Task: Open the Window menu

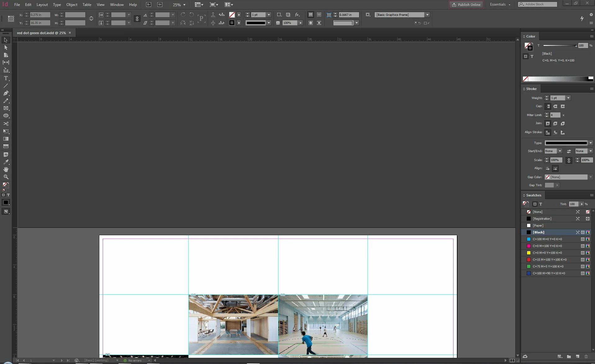Action: 117,5
